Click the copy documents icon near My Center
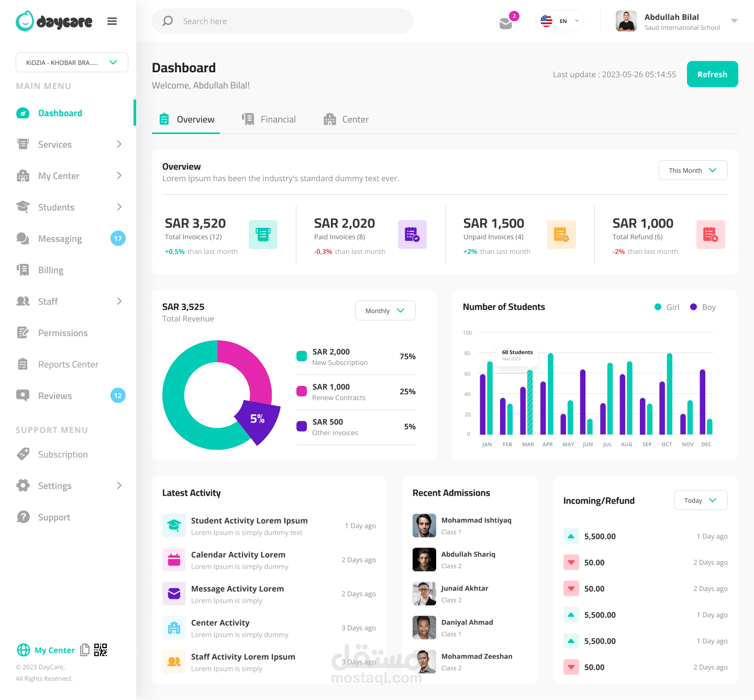The image size is (754, 700). pos(84,650)
